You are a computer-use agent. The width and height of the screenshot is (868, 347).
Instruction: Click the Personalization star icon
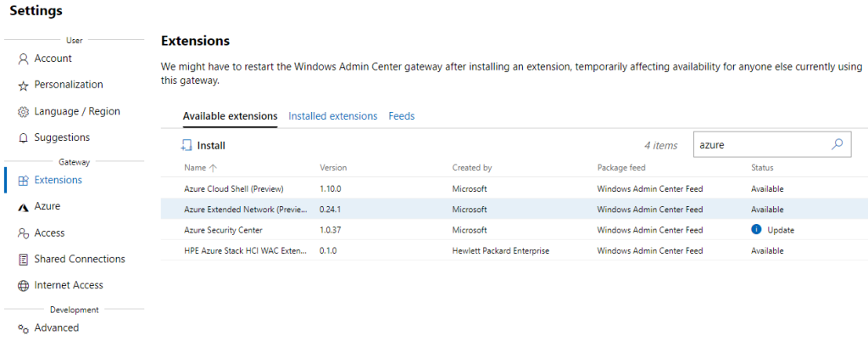[23, 86]
